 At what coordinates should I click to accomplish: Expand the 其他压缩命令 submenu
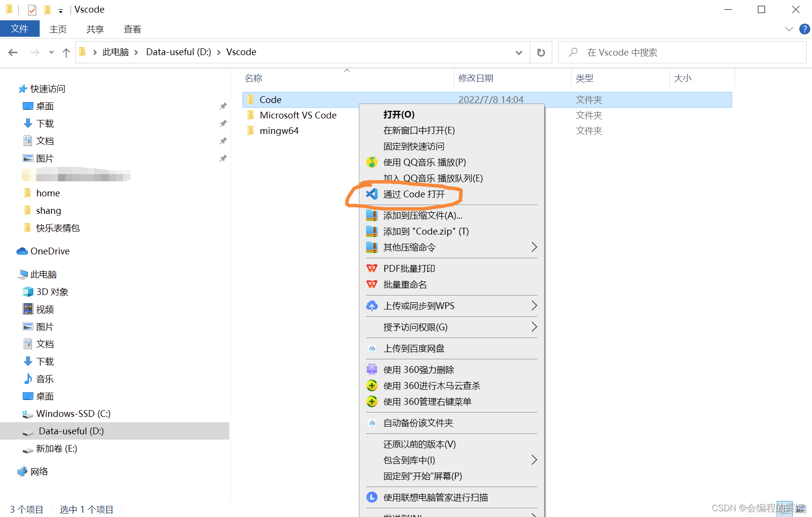534,247
